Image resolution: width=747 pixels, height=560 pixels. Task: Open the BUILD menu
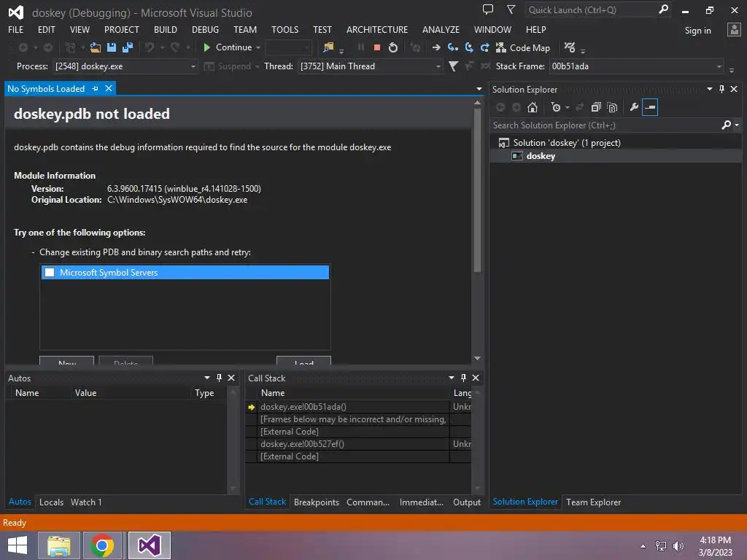coord(166,29)
